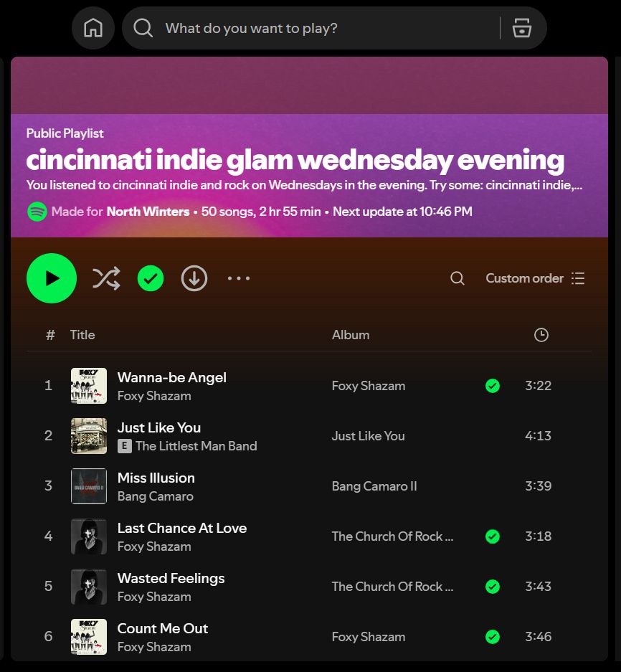Click the Public Playlist label
621x672 pixels.
(x=65, y=133)
